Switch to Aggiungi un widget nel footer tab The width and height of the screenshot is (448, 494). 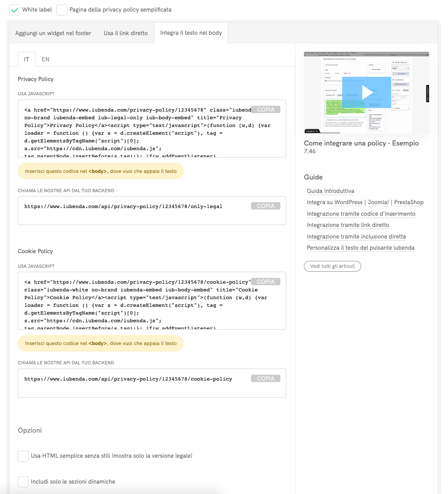point(53,33)
